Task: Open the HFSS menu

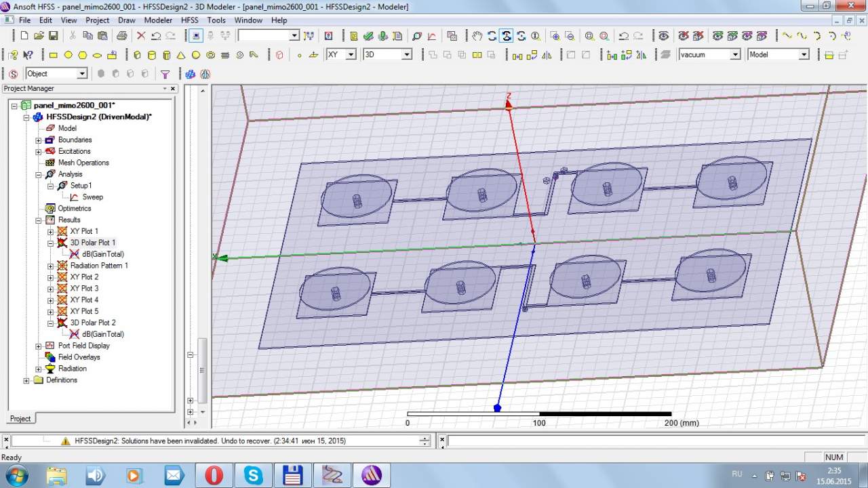Action: [189, 20]
